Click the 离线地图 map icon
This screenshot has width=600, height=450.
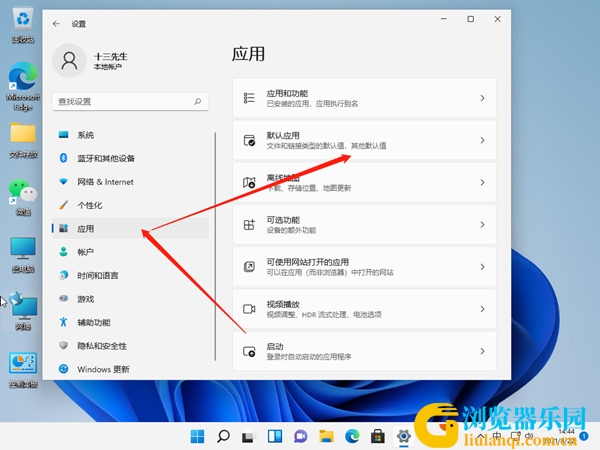pyautogui.click(x=249, y=183)
